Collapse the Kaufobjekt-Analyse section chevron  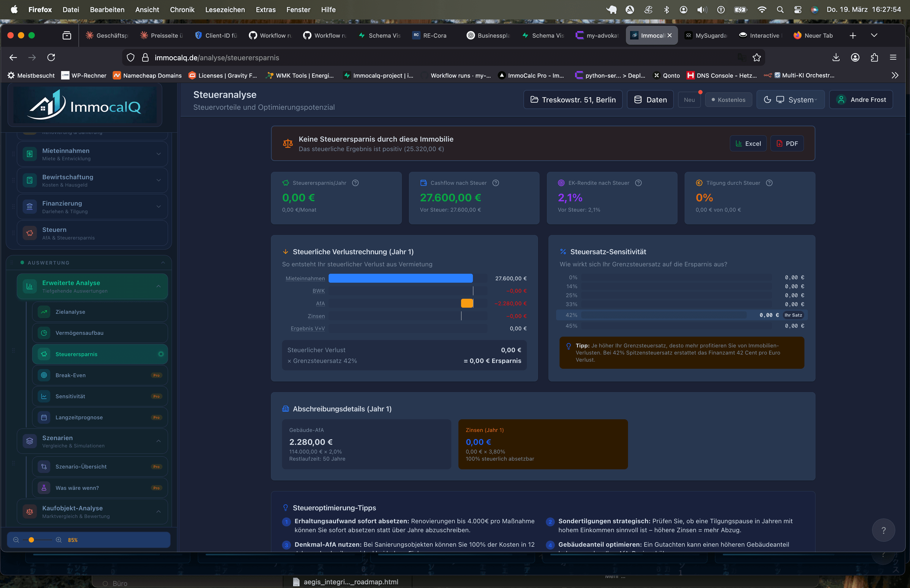[x=159, y=512]
